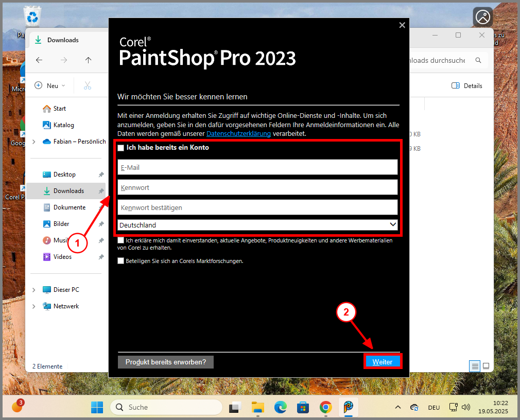Screen dimensions: 520x420
Task: Click inside the E-Mail input field
Action: click(x=257, y=167)
